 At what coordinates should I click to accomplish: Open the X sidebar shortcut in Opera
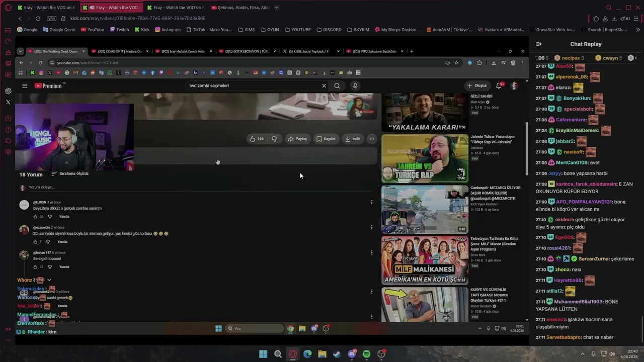point(8,102)
